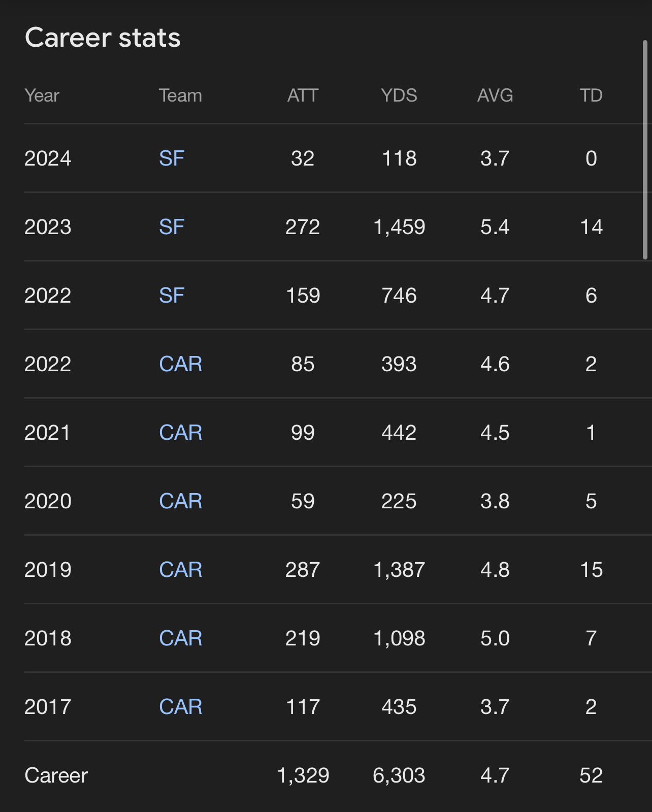Open the CAR team link for 2021

[180, 433]
